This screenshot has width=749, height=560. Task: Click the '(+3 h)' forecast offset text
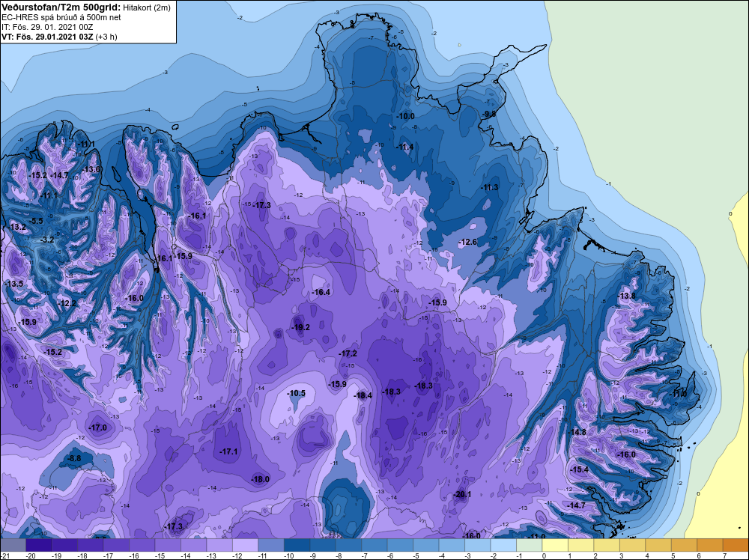(106, 37)
